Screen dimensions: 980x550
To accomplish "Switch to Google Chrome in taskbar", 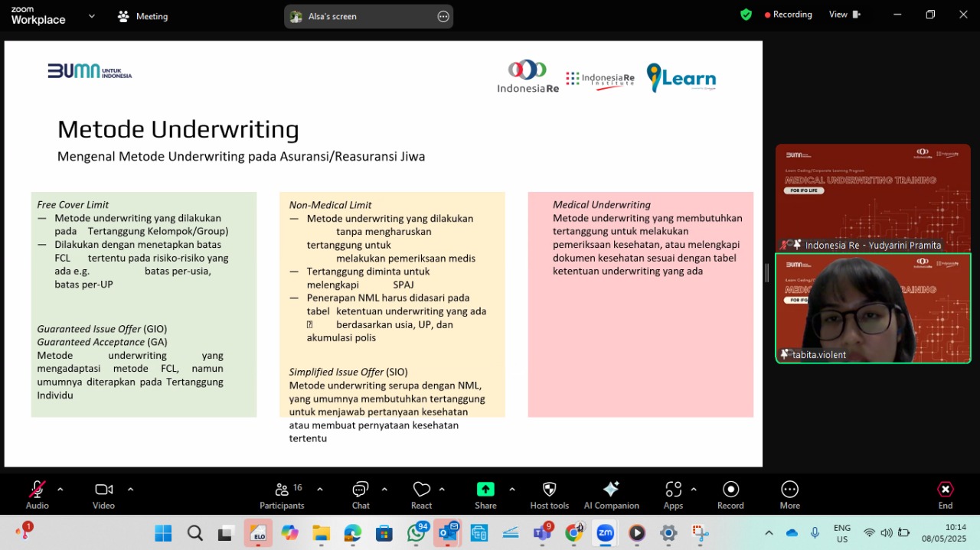I will point(573,532).
